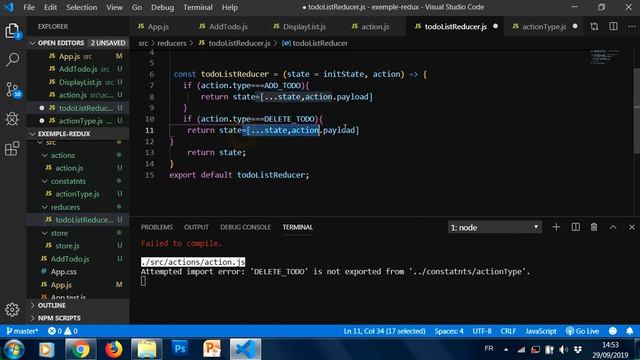Switch to the PROBLEMS panel tab
This screenshot has width=640, height=360.
coord(157,227)
